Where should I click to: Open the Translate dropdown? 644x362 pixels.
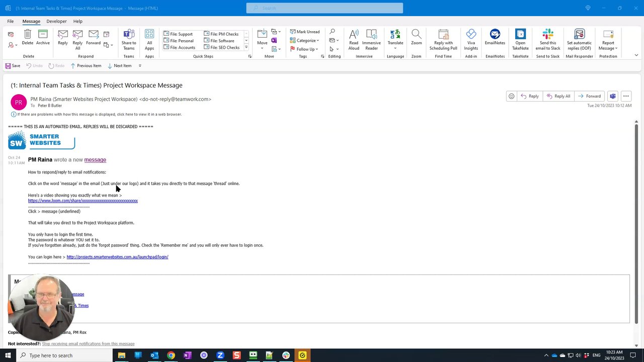click(395, 39)
